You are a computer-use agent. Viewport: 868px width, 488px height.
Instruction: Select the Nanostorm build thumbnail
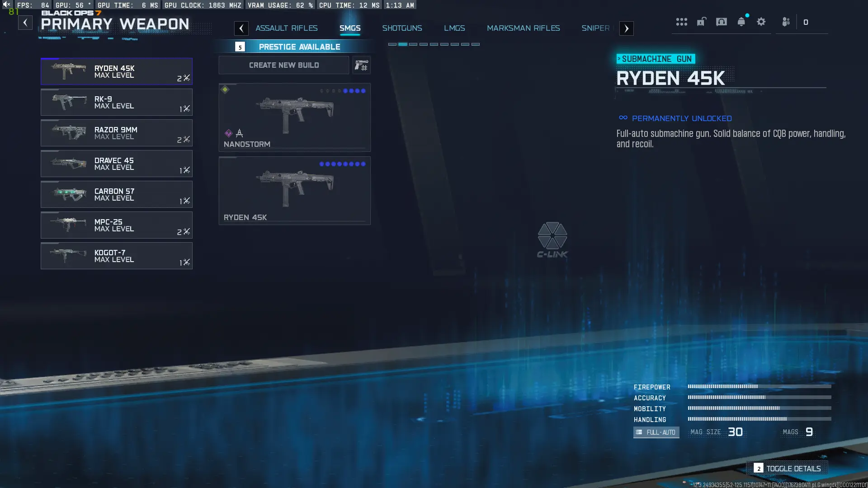tap(294, 117)
